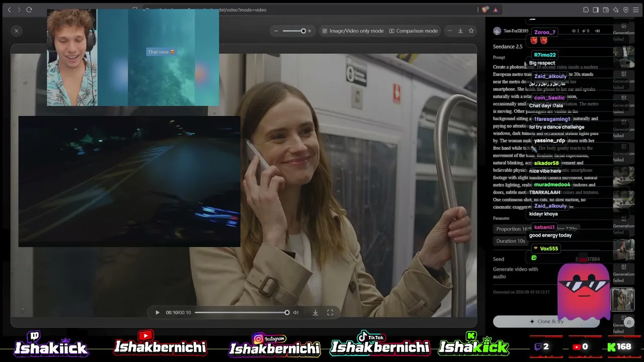Mute the video with the speaker icon
644x362 pixels.
pyautogui.click(x=296, y=312)
